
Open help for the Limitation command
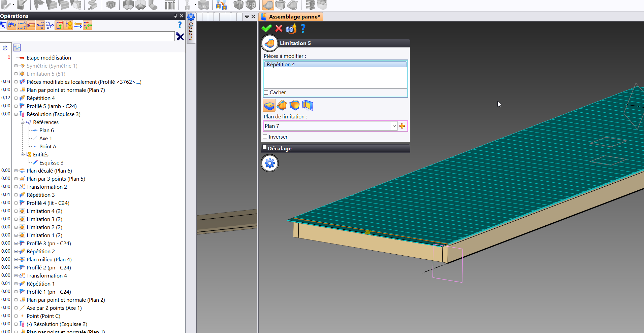[x=303, y=29]
